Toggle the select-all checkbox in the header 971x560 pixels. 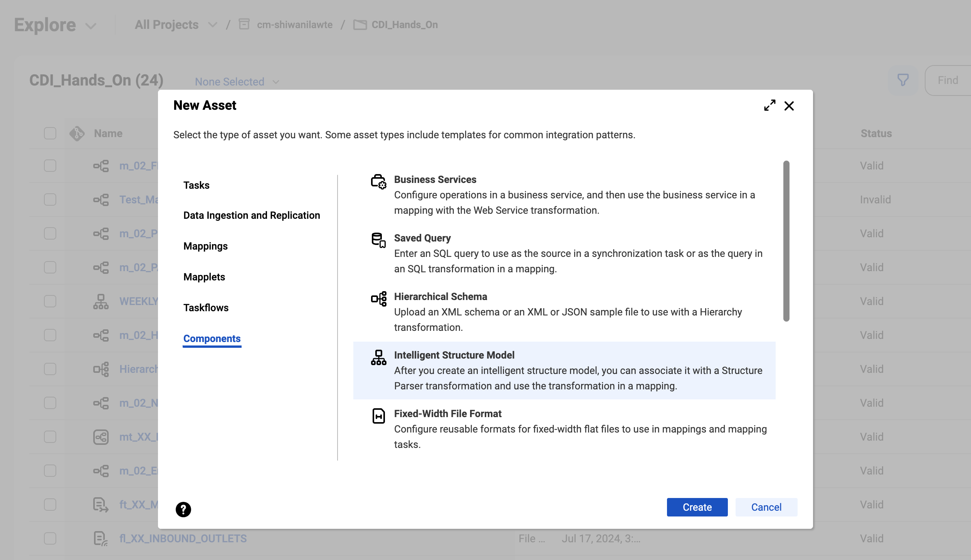point(50,133)
